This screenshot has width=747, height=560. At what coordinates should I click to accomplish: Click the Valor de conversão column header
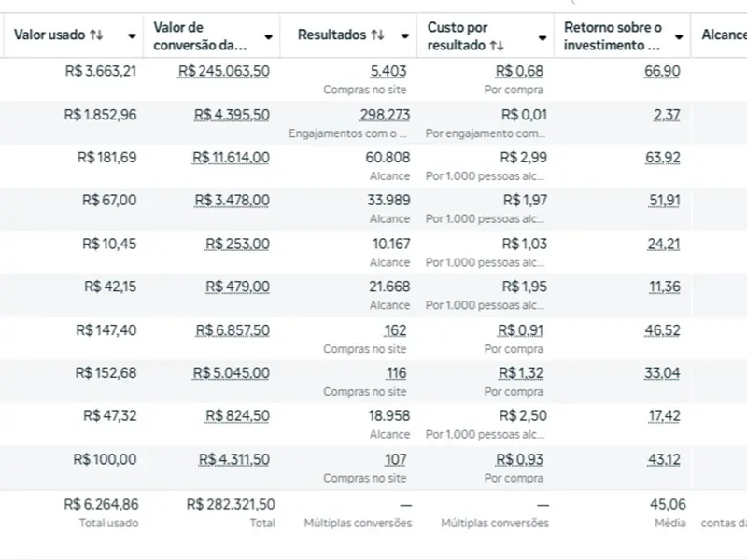pyautogui.click(x=201, y=35)
